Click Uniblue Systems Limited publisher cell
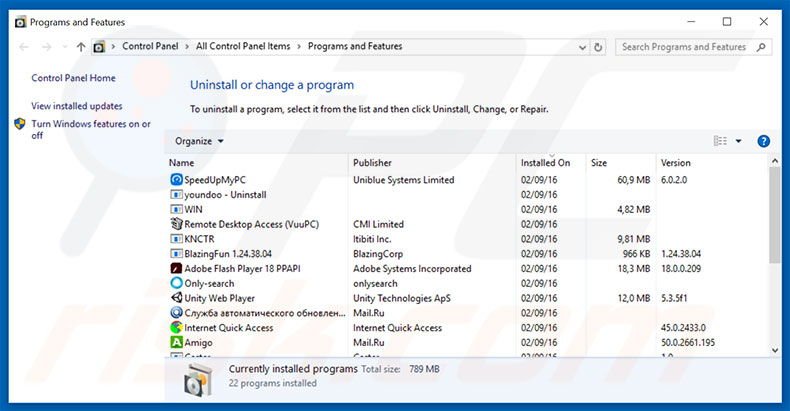 coord(404,180)
